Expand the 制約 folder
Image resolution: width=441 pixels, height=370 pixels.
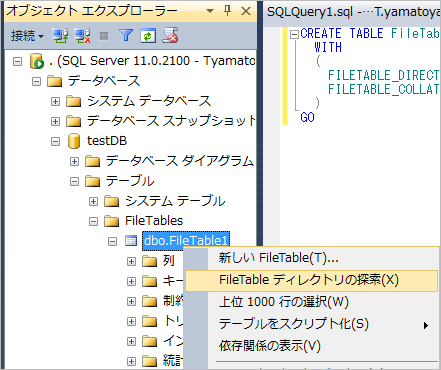(131, 301)
